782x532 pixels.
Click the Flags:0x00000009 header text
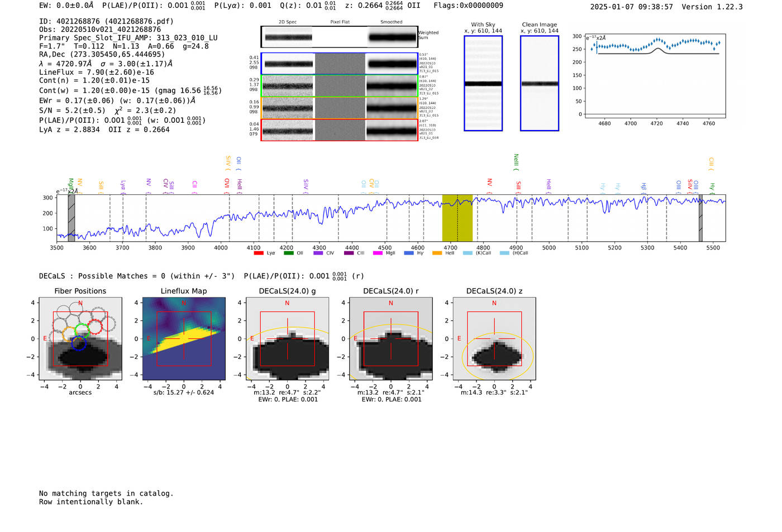tap(468, 6)
